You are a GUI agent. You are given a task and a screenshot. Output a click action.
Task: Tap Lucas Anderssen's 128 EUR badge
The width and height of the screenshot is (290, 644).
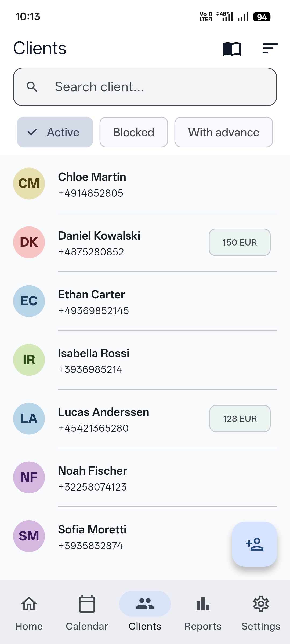click(240, 419)
